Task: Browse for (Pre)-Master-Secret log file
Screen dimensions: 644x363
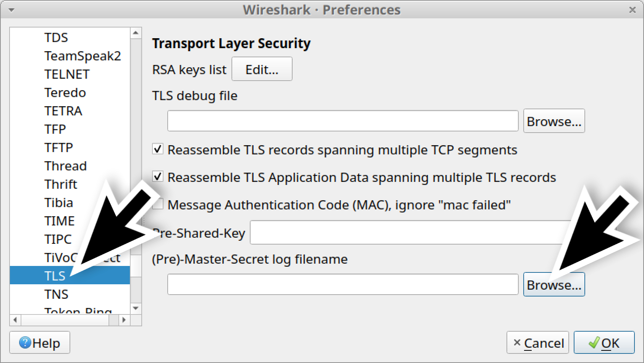Action: click(554, 285)
